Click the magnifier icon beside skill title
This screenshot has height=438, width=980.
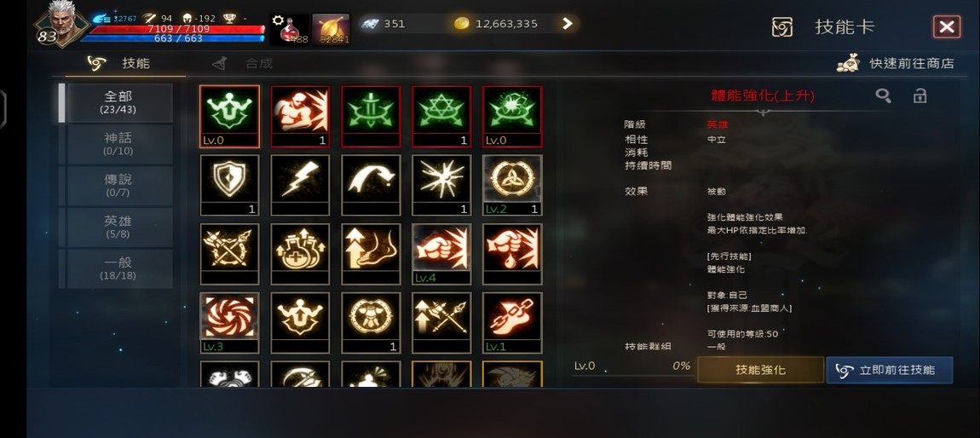click(x=883, y=95)
